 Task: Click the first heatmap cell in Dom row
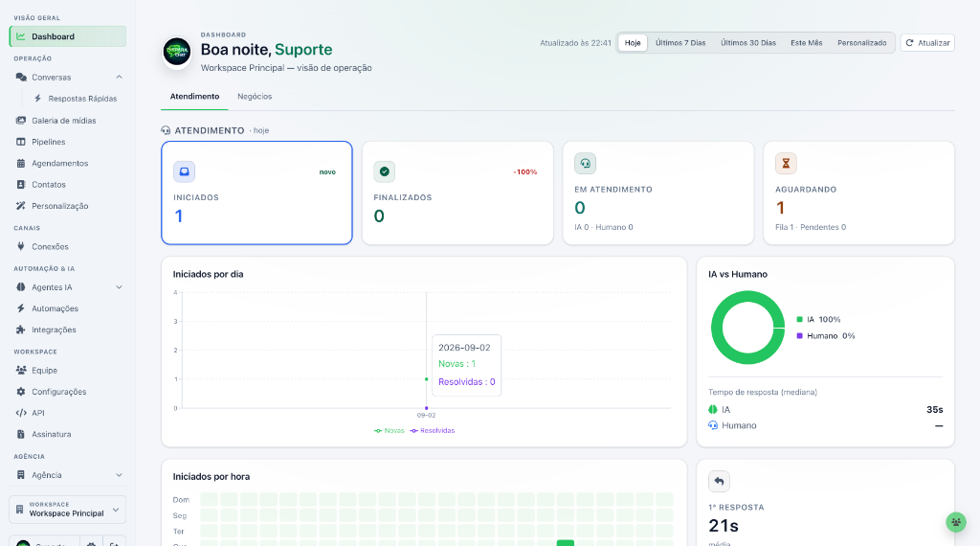pos(209,499)
